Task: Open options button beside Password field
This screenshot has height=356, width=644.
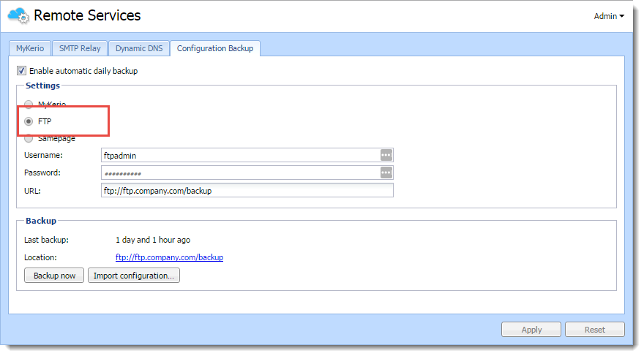Action: pyautogui.click(x=386, y=173)
